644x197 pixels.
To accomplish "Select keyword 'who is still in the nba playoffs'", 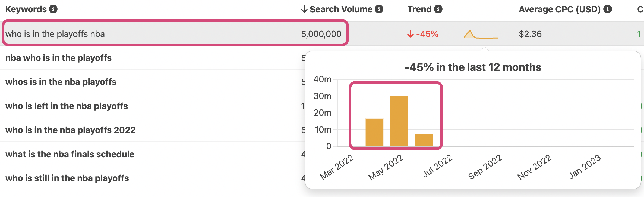I will (67, 178).
